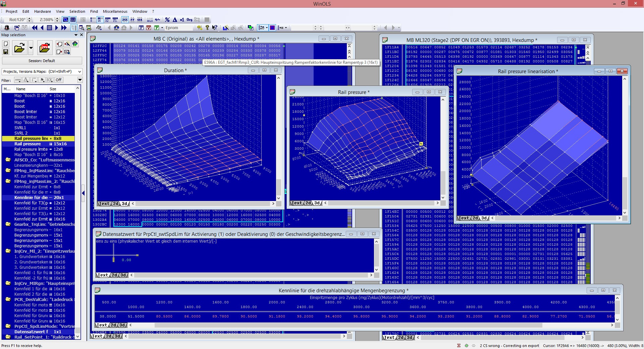Toggle the 255 decimal number format button
This screenshot has width=644, height=349.
click(x=125, y=20)
